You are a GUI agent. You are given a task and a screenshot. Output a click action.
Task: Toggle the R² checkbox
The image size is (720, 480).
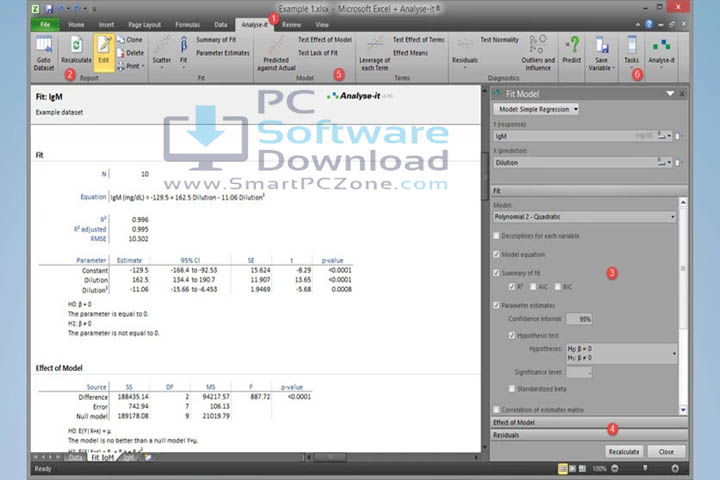512,287
